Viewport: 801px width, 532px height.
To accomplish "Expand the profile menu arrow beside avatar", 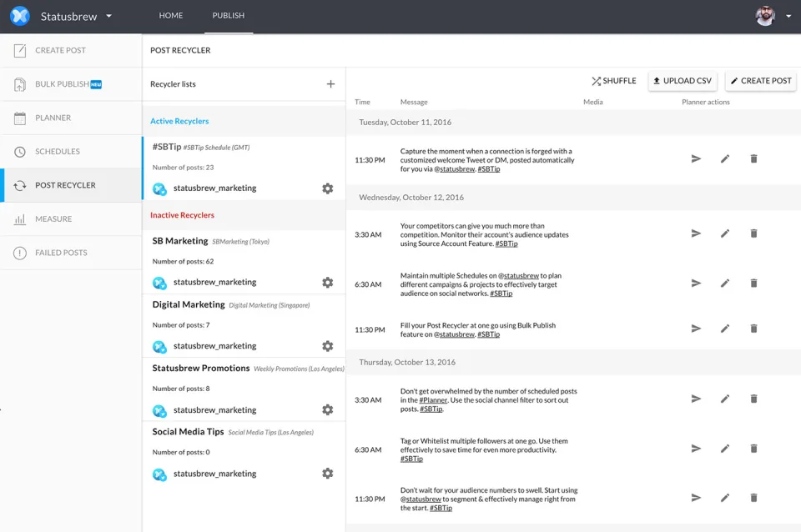I will click(x=788, y=16).
